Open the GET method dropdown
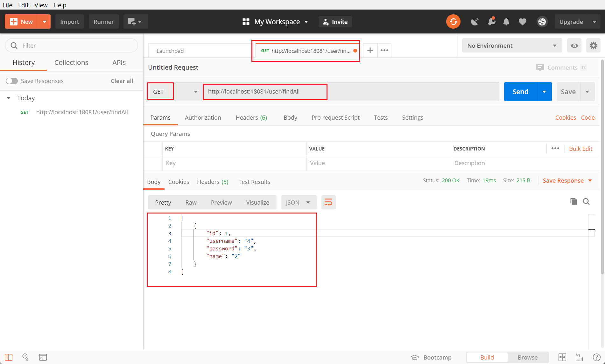The height and width of the screenshot is (364, 605). click(x=175, y=92)
